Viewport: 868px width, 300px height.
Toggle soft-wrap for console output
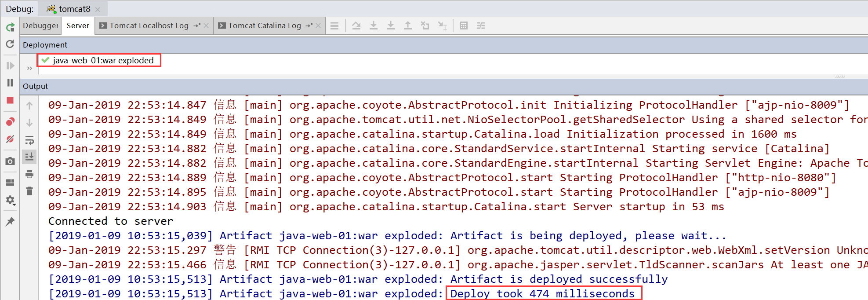point(29,140)
